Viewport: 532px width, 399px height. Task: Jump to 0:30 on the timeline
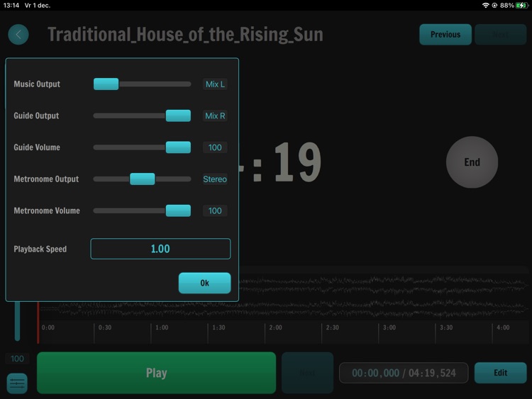[x=105, y=327]
